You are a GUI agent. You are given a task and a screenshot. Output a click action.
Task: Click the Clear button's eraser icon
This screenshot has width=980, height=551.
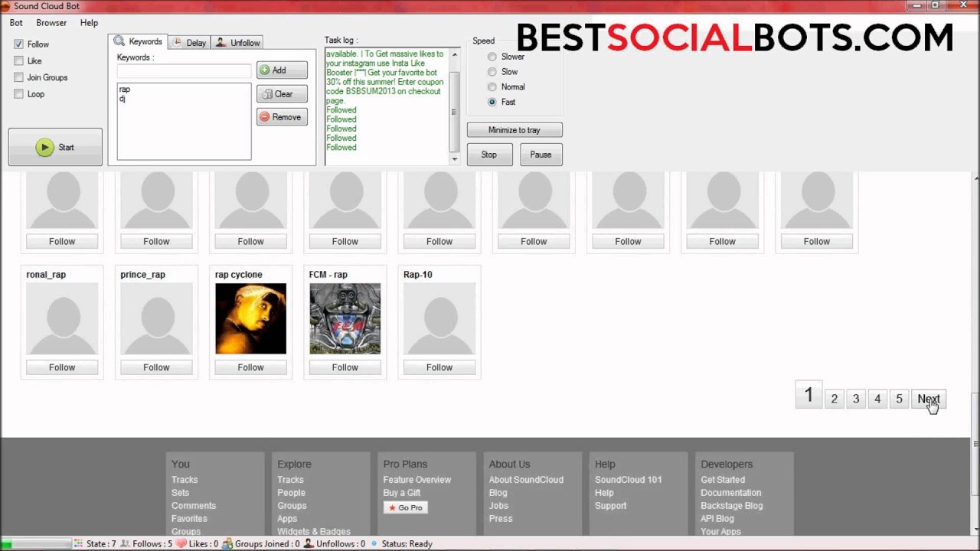click(x=266, y=94)
